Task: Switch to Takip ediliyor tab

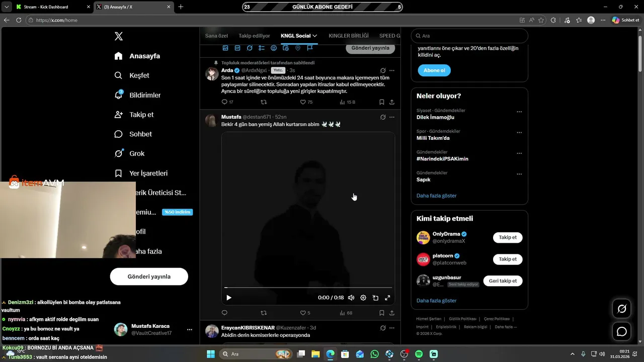Action: click(254, 36)
